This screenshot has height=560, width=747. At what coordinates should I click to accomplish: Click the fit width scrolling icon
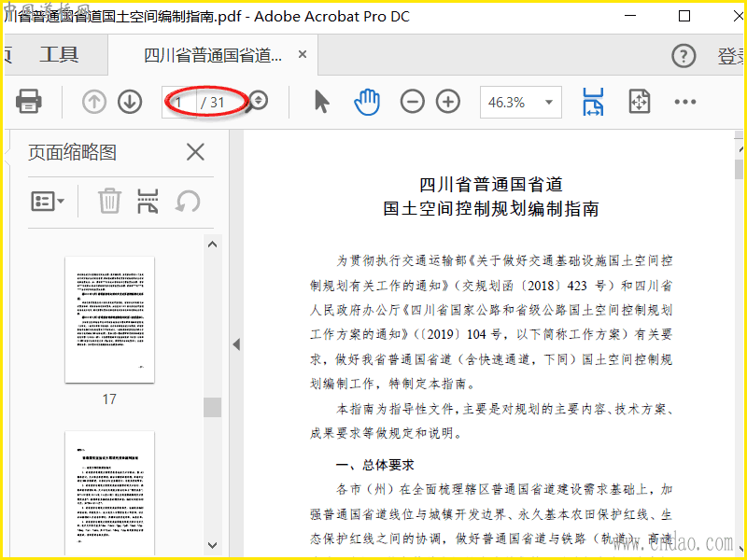[x=593, y=102]
